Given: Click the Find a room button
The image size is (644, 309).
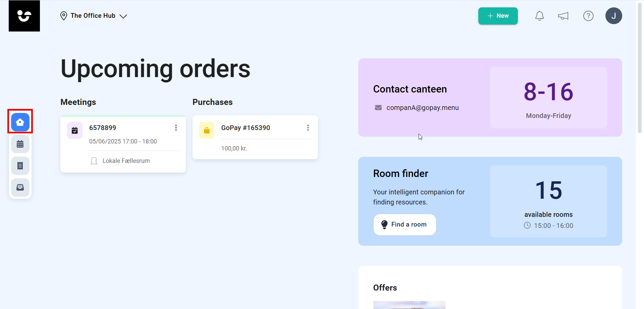Looking at the screenshot, I should coord(405,225).
